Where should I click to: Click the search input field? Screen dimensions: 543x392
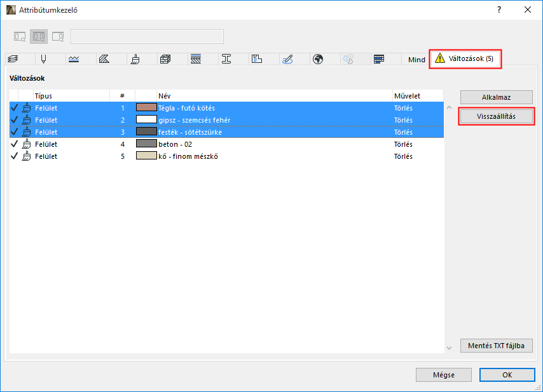147,37
